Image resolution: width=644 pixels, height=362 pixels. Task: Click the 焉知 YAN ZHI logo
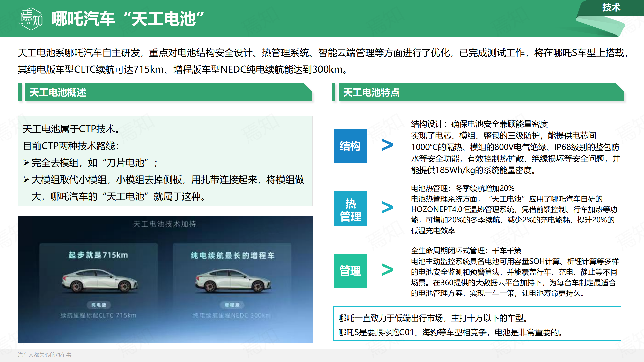[x=30, y=19]
